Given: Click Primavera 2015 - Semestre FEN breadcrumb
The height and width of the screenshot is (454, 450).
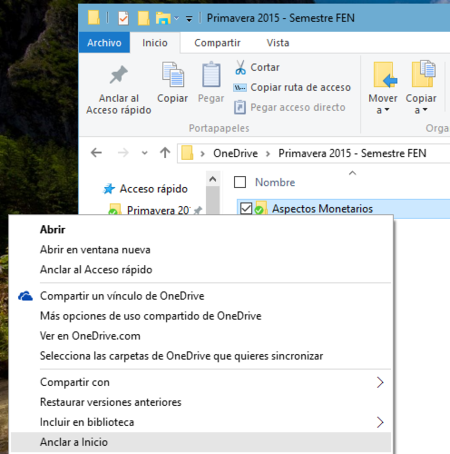Looking at the screenshot, I should [x=352, y=153].
